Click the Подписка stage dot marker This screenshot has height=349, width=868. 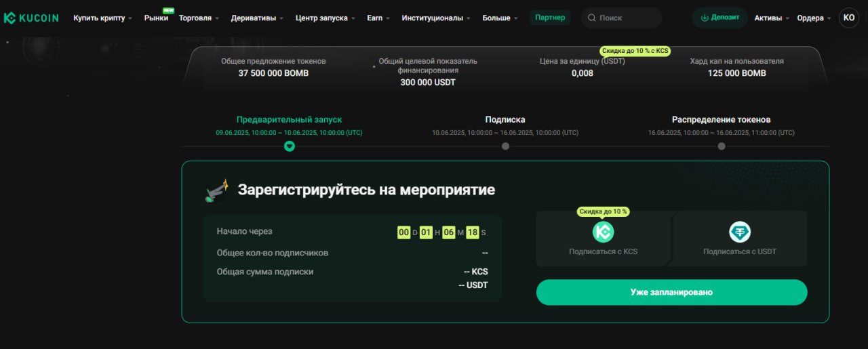pyautogui.click(x=505, y=146)
